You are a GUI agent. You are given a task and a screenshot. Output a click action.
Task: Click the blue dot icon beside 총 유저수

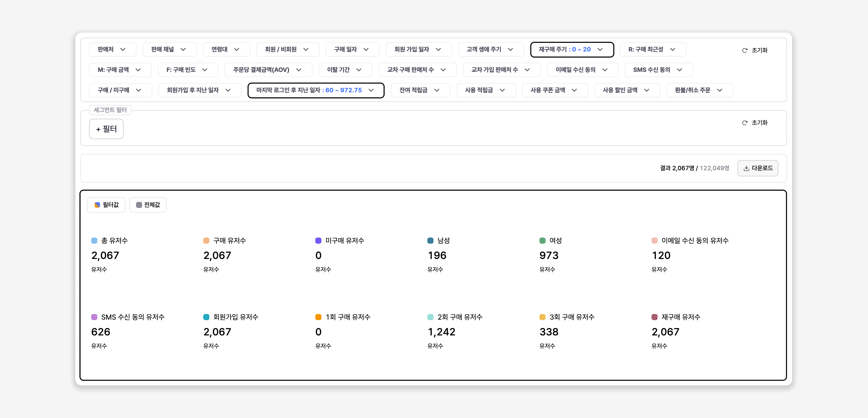click(x=94, y=240)
